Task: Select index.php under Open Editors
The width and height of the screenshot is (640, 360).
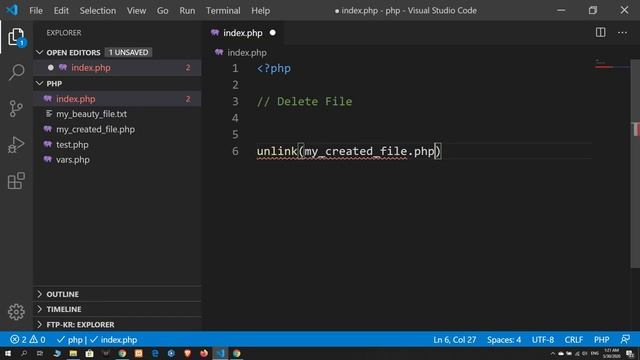Action: (x=118, y=68)
